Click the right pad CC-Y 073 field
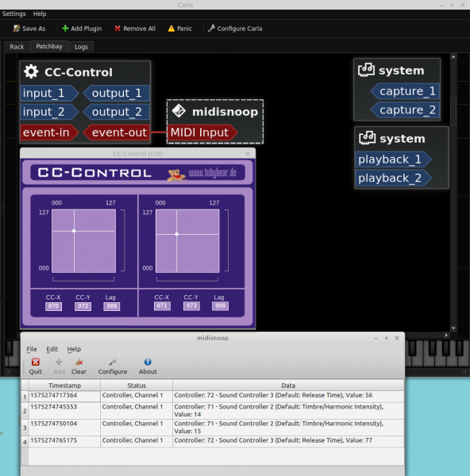470x476 pixels. pos(191,305)
